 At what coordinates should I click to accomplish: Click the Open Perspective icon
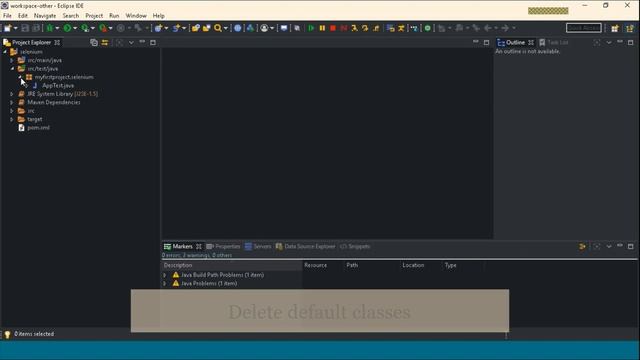615,28
